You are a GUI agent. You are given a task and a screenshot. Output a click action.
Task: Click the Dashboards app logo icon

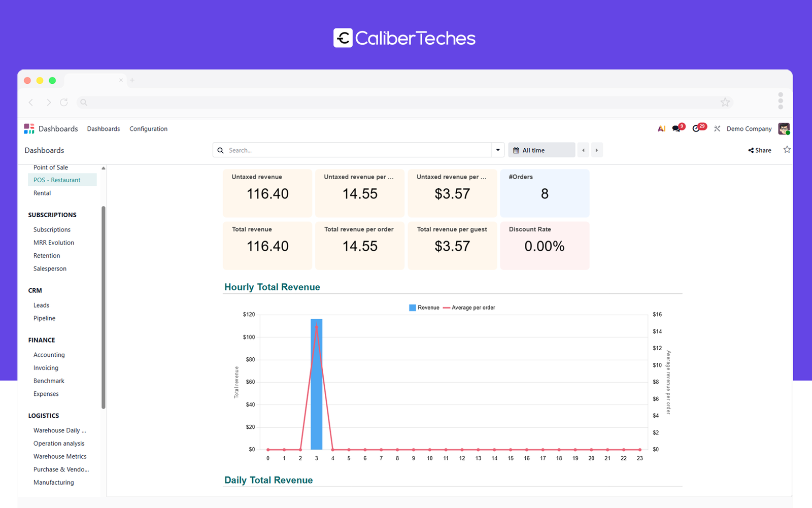[29, 129]
